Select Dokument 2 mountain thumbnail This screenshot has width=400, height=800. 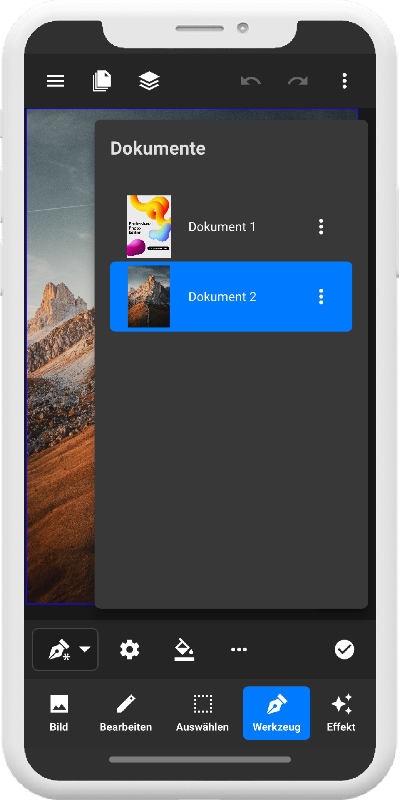click(x=149, y=296)
